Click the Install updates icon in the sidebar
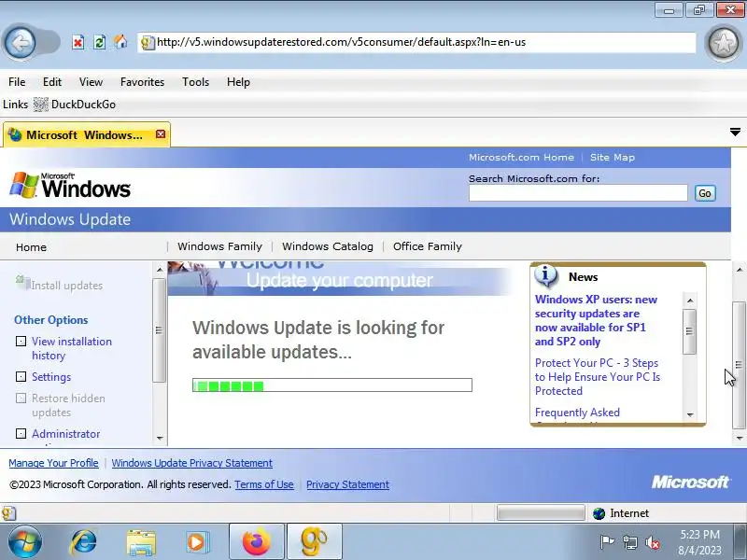Screen dimensions: 747x560 click(x=21, y=282)
